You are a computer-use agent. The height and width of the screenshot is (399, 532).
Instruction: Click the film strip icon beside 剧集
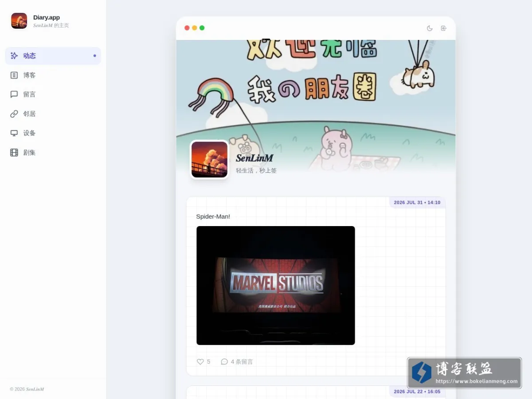(x=14, y=153)
